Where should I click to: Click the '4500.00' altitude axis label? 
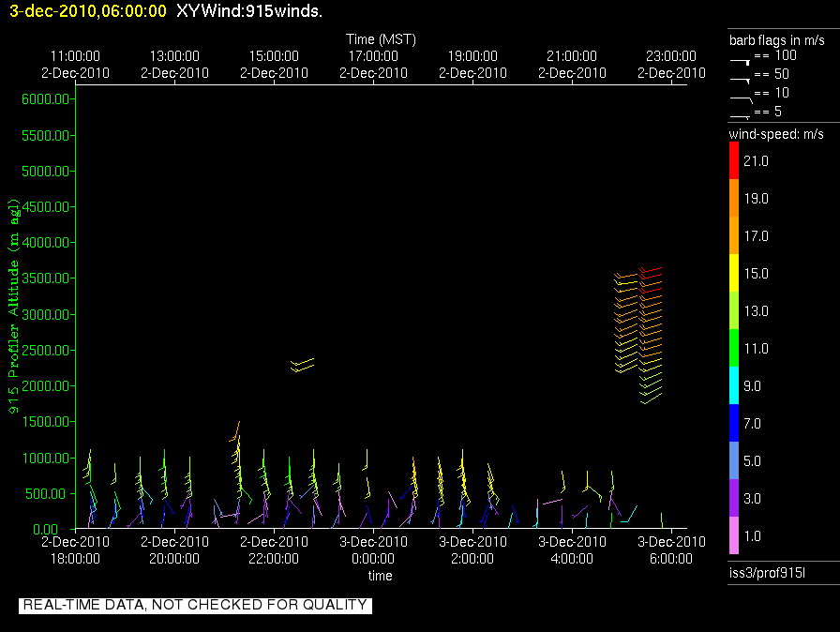(46, 206)
